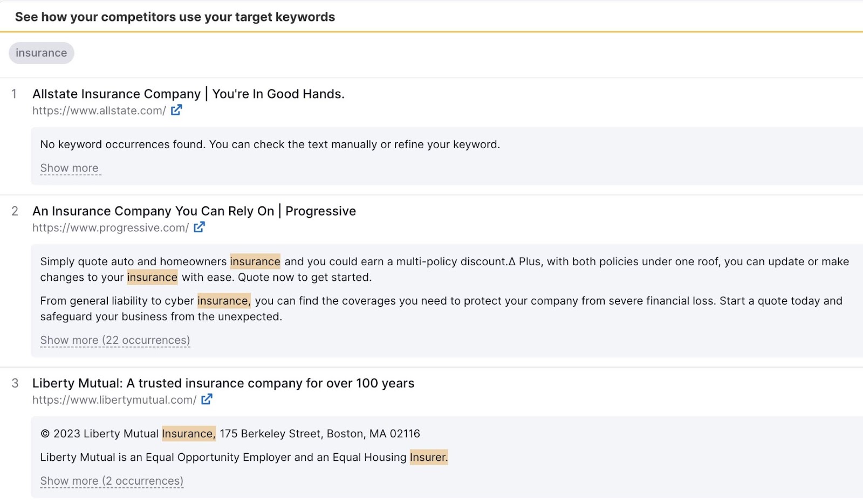This screenshot has width=863, height=504.
Task: Click the result number 1 beside Allstate
Action: coord(15,93)
